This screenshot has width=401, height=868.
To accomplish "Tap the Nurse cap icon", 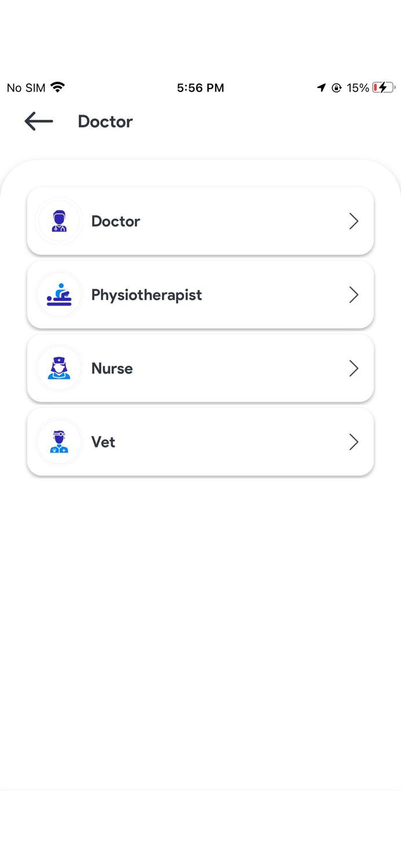I will (59, 368).
